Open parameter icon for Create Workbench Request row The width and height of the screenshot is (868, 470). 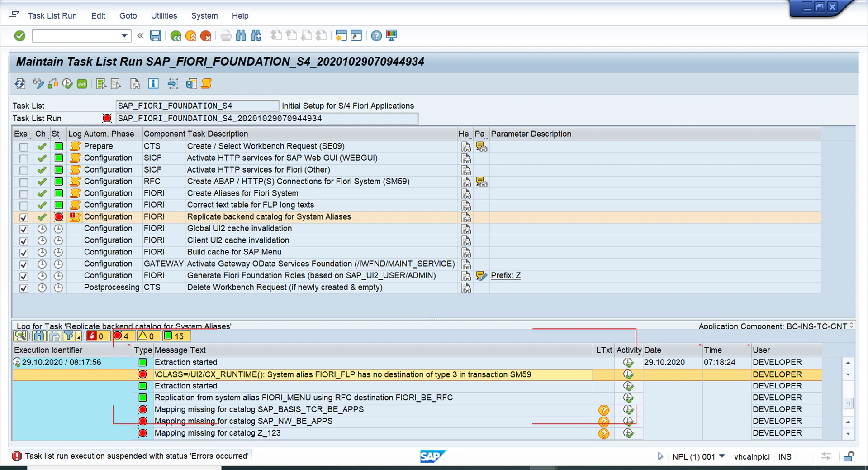click(x=481, y=146)
